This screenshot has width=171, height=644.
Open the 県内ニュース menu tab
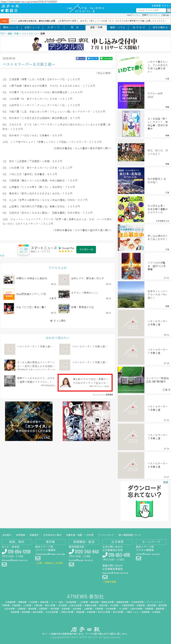[x=11, y=27]
